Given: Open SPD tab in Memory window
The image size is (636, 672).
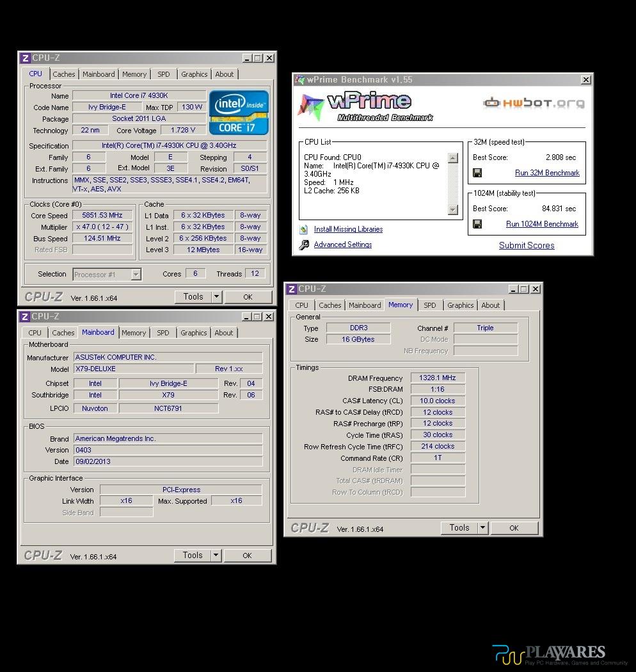Looking at the screenshot, I should tap(430, 305).
